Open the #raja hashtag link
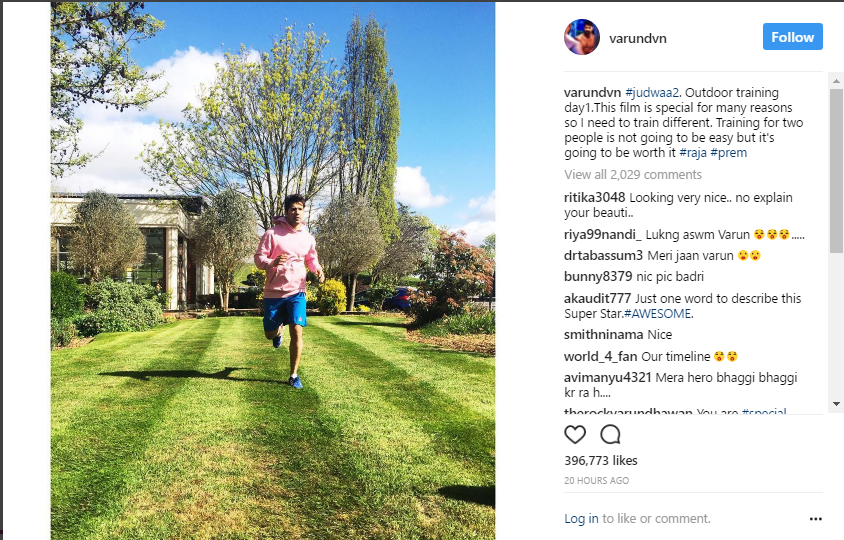844x540 pixels. (693, 152)
